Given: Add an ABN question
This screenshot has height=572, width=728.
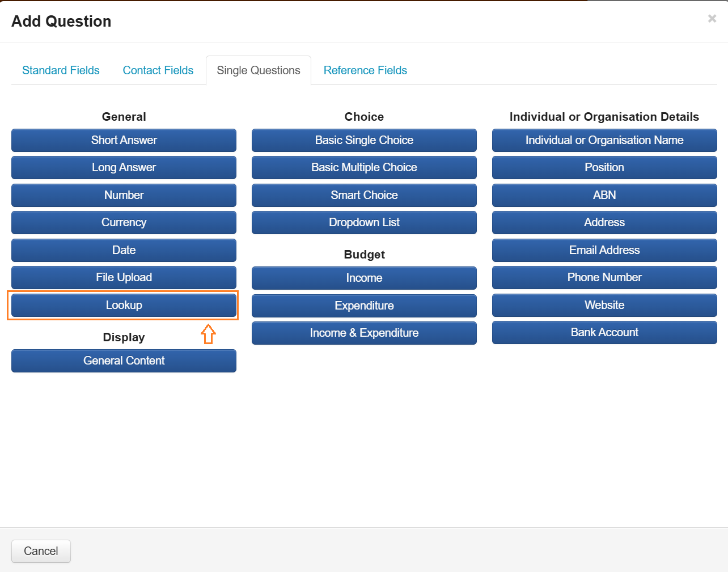Looking at the screenshot, I should [x=604, y=195].
